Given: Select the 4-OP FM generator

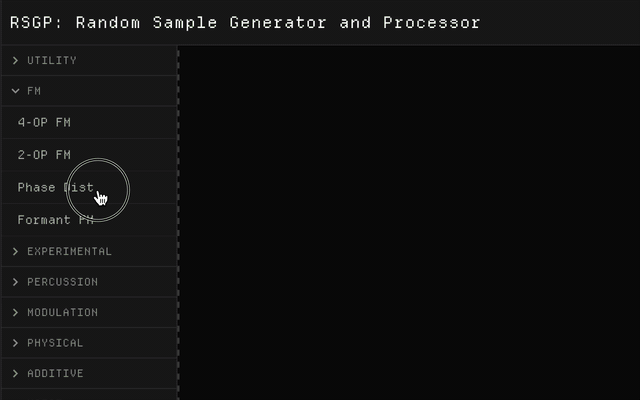Looking at the screenshot, I should point(44,123).
